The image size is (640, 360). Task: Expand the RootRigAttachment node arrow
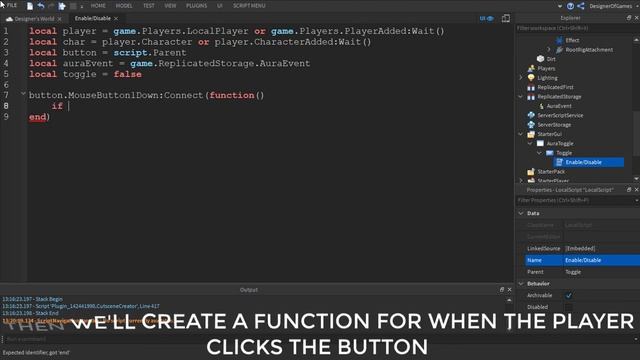[549, 49]
